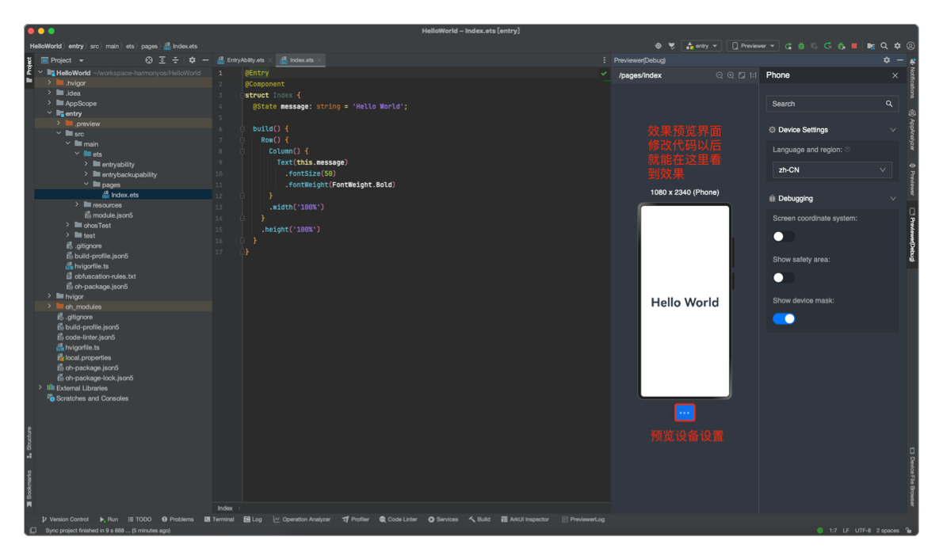Click the green Debug bug icon
Screen dimensions: 943x560
point(801,46)
